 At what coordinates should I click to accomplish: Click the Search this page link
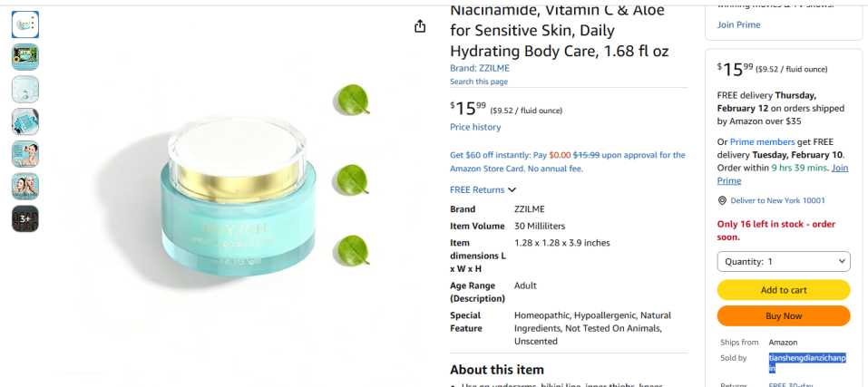(x=479, y=82)
